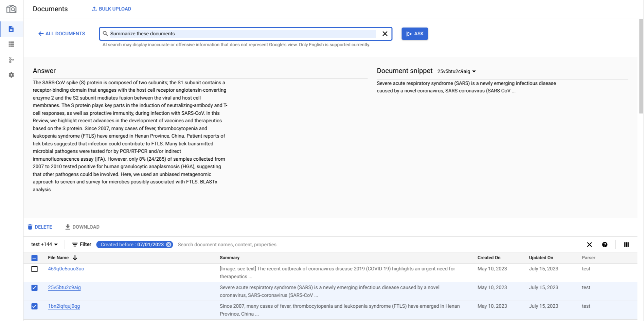The height and width of the screenshot is (321, 644).
Task: Uncheck the 1bn2lqfquj0qg document checkbox
Action: click(35, 306)
